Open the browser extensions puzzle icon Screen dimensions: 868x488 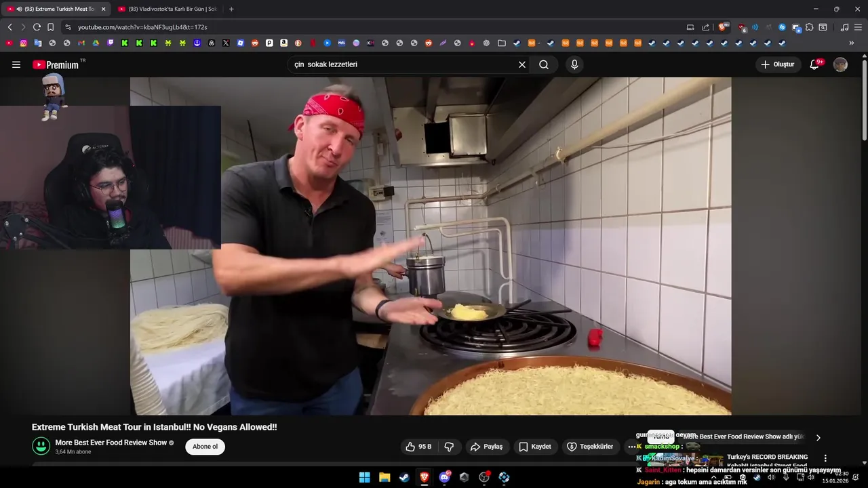pyautogui.click(x=810, y=27)
